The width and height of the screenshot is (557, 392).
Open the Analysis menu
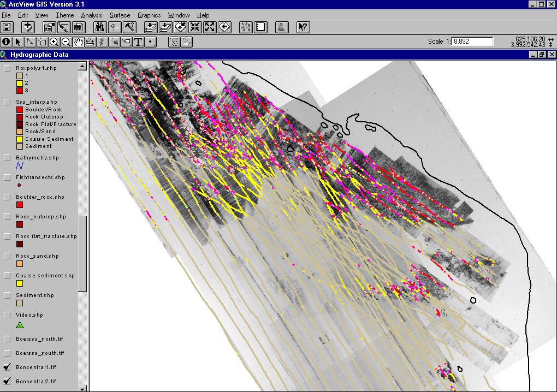[92, 15]
